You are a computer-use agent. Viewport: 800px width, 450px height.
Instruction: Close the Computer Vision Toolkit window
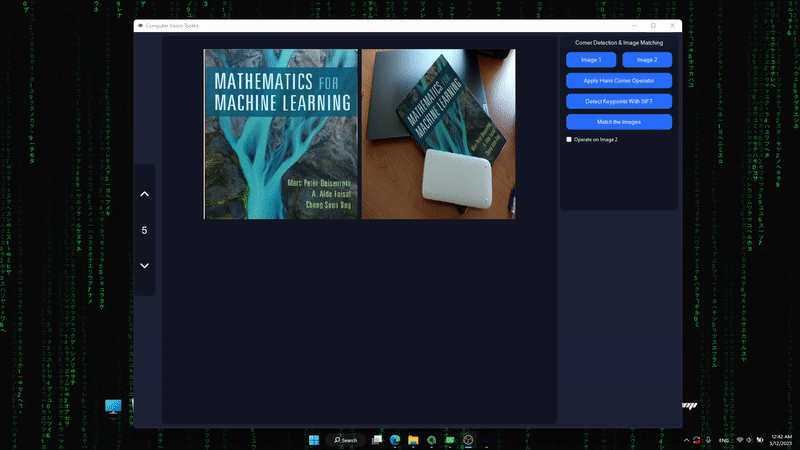pos(672,26)
